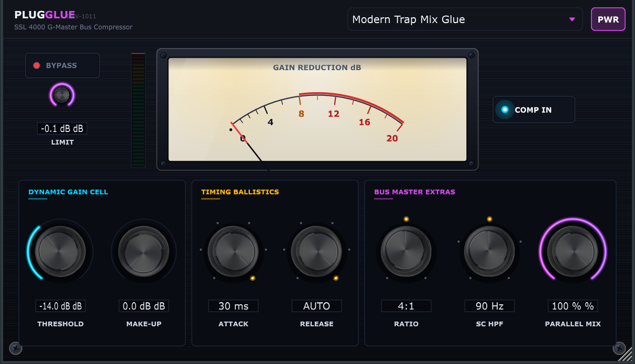This screenshot has width=635, height=364.
Task: Click the vertical level meter beside BYPASS
Action: 138,109
